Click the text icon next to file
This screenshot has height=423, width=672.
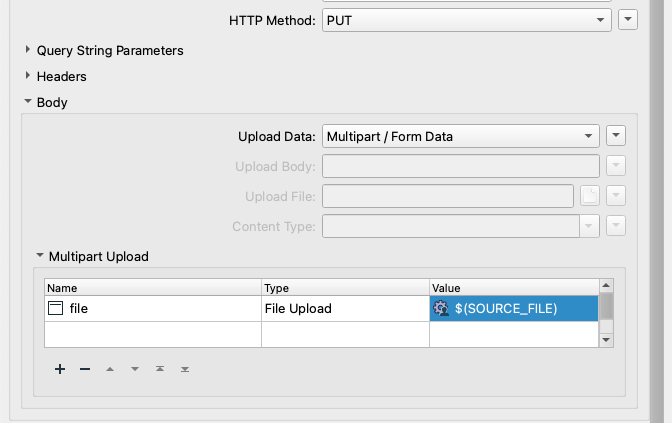(x=55, y=308)
